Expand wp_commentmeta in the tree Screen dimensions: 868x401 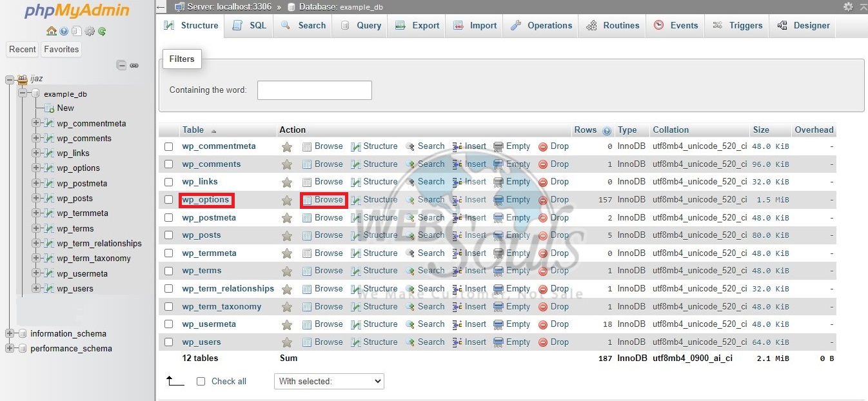pyautogui.click(x=35, y=123)
